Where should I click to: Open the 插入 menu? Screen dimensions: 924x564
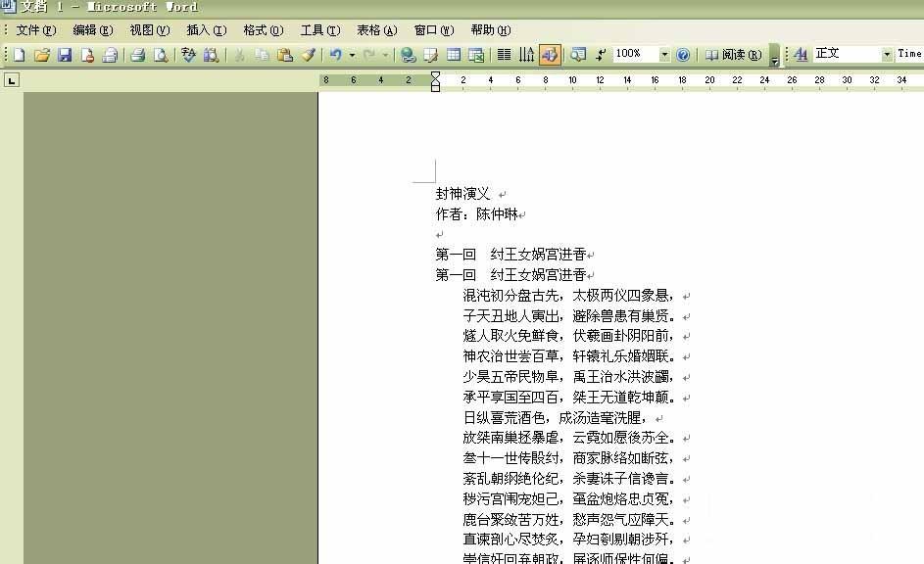point(205,29)
